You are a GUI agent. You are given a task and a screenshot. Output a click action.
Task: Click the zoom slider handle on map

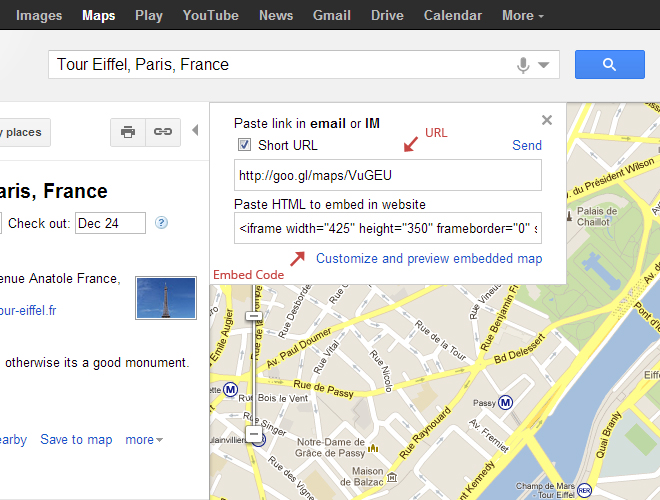tap(254, 316)
